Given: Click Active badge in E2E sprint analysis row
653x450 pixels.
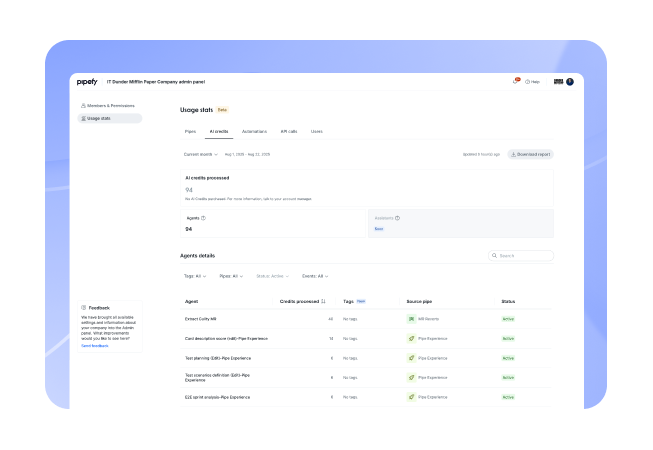Looking at the screenshot, I should click(x=508, y=398).
